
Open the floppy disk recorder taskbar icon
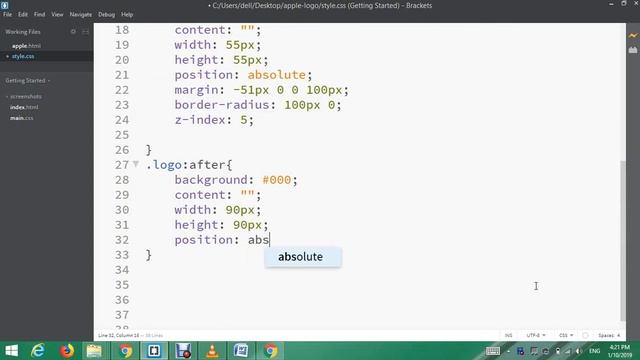tap(183, 351)
